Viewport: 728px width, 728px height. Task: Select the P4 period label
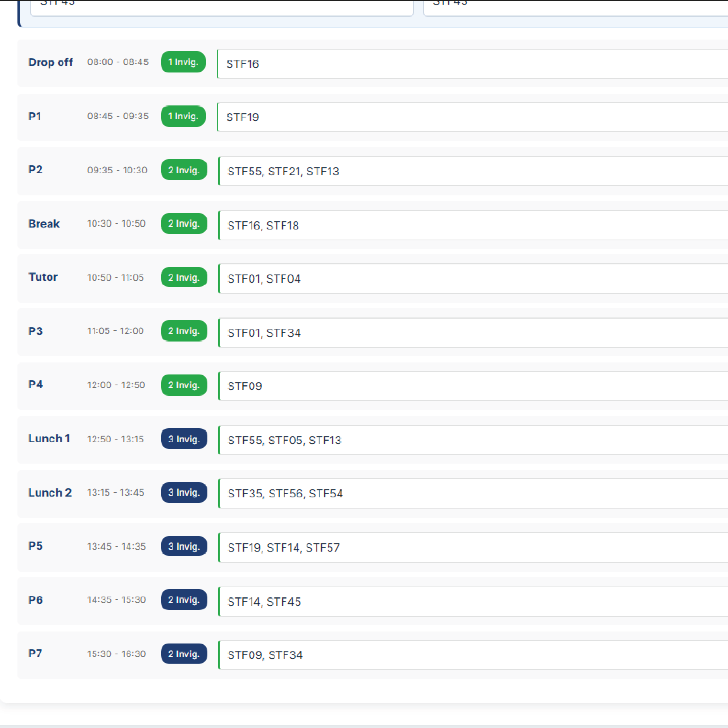[36, 384]
